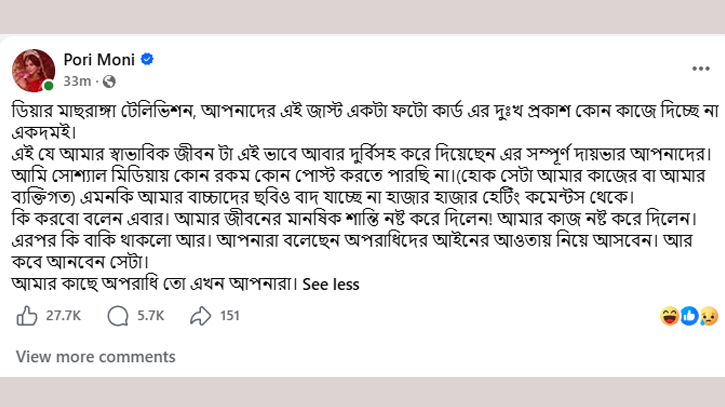
Task: Open the 33m timestamp link
Action: click(77, 81)
